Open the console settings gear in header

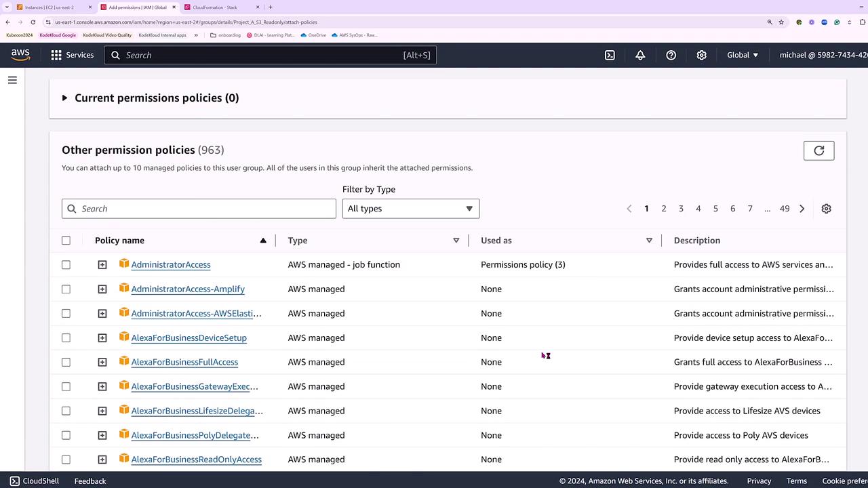(702, 55)
